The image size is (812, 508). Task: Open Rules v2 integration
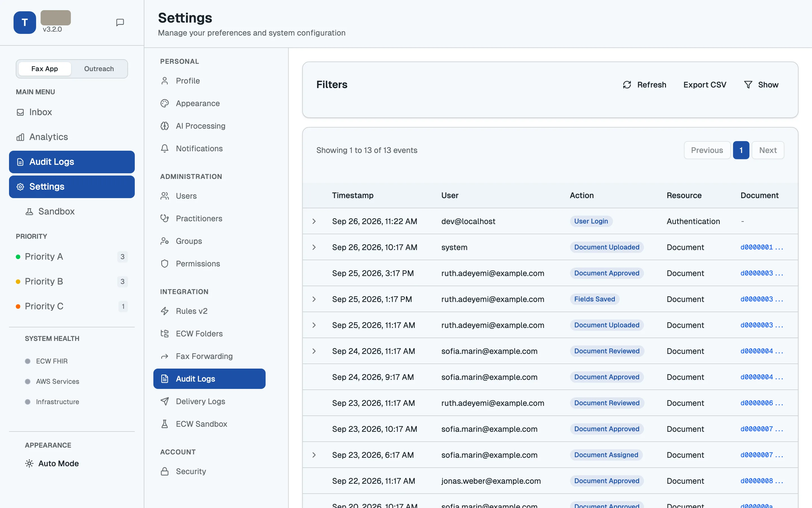point(209,311)
